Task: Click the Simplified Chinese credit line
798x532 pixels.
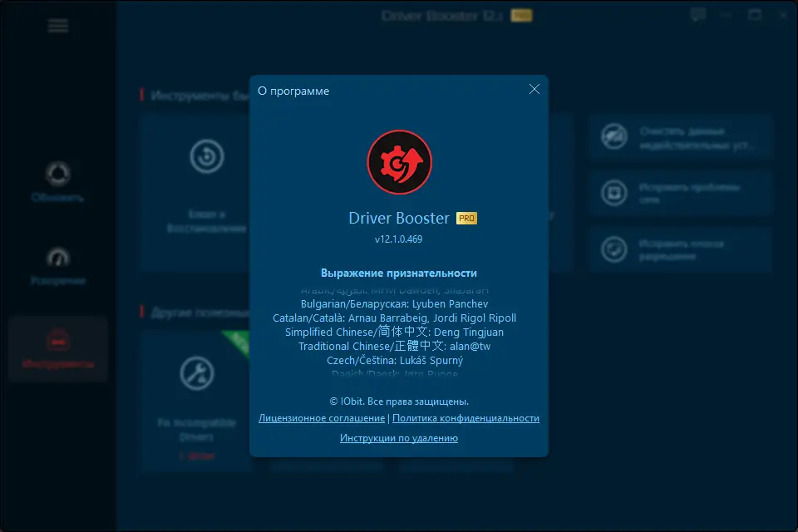Action: 394,332
